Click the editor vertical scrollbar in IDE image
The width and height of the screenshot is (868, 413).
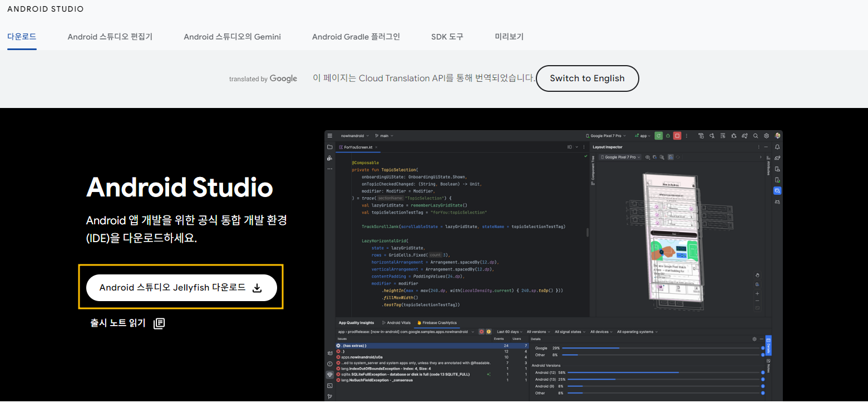click(x=587, y=233)
